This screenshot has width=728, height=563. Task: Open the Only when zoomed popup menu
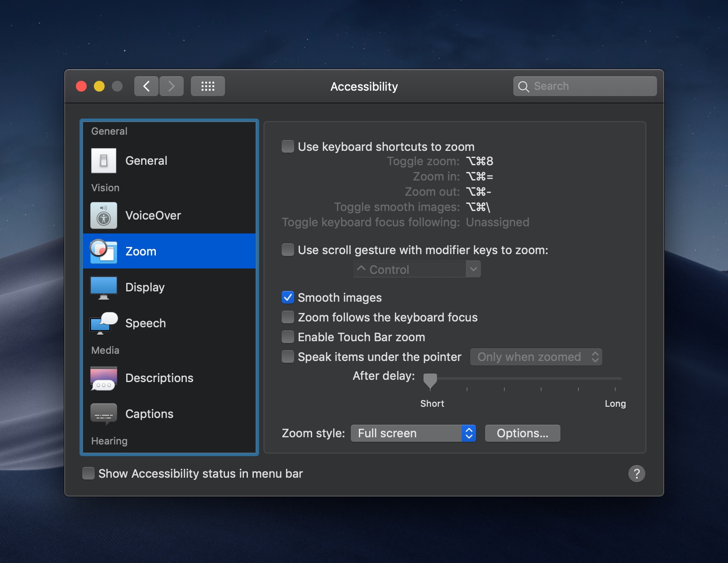536,357
